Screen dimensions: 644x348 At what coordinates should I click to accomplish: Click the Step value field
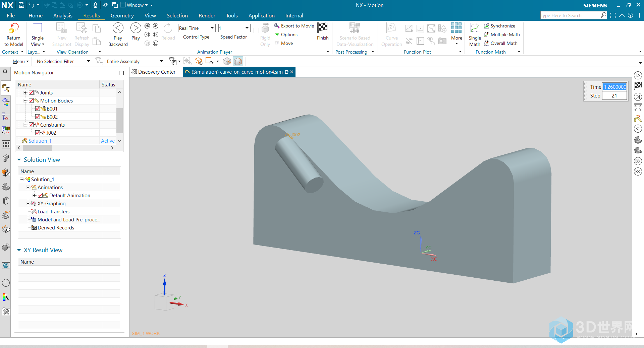point(614,95)
